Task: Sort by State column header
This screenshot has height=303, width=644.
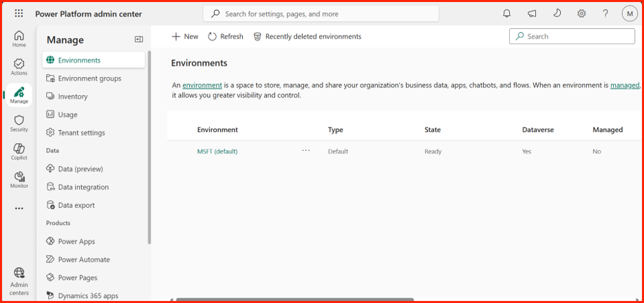Action: click(433, 129)
